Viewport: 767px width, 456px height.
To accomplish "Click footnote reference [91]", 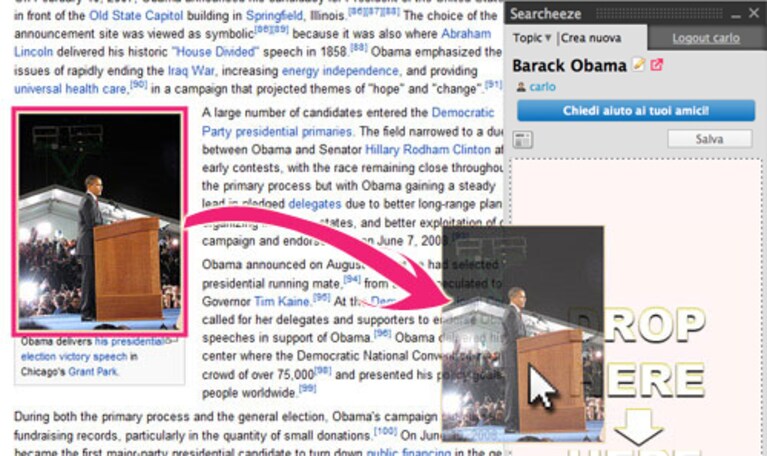I will (x=493, y=84).
